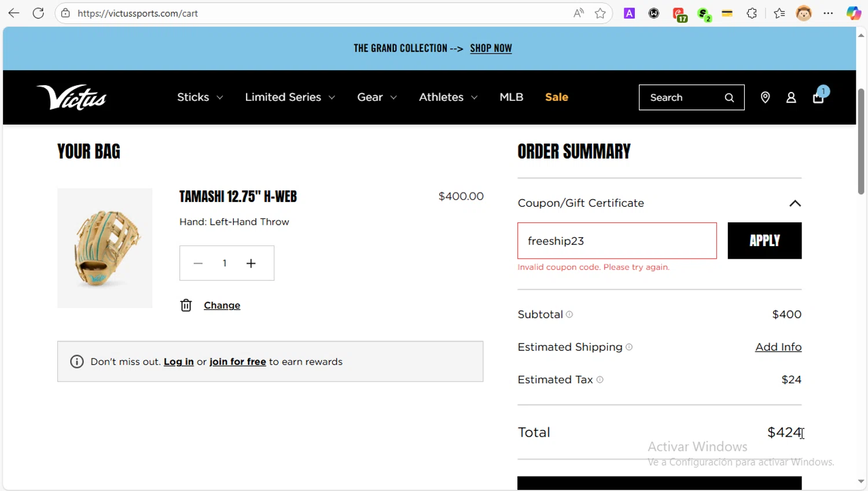Add this page to favorites with star icon

600,13
